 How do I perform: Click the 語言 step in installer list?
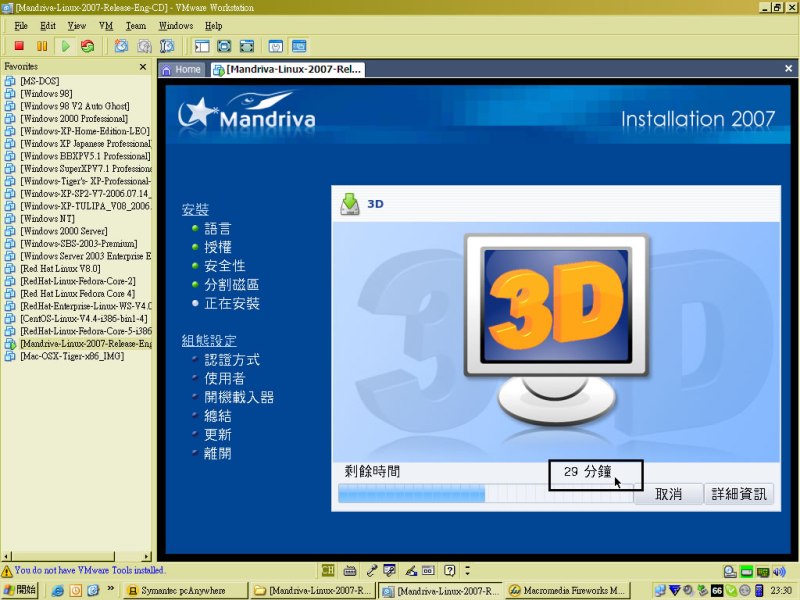click(x=218, y=229)
